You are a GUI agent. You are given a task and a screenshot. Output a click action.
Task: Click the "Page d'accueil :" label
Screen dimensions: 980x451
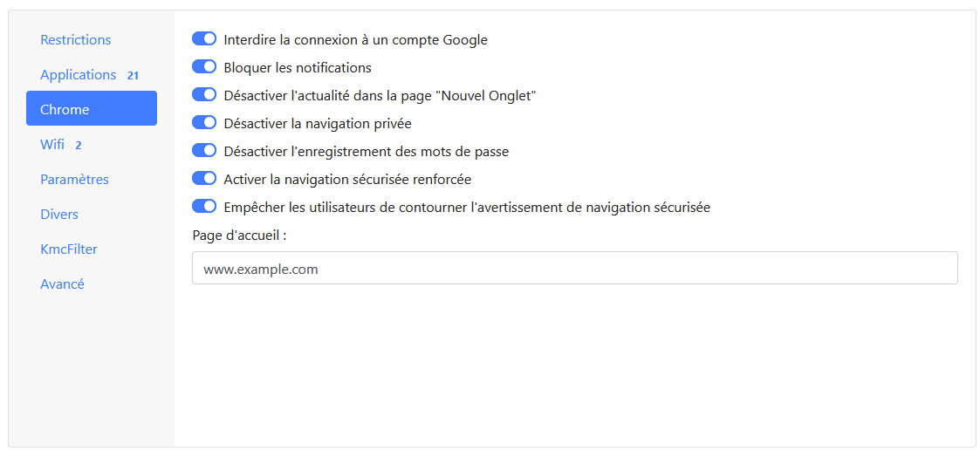pyautogui.click(x=240, y=236)
